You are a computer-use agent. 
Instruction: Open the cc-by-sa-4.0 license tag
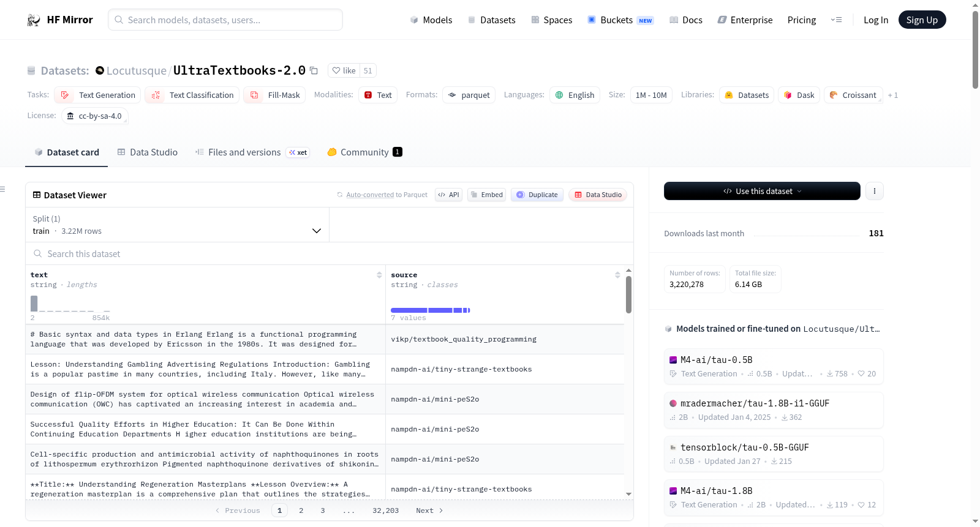point(95,116)
